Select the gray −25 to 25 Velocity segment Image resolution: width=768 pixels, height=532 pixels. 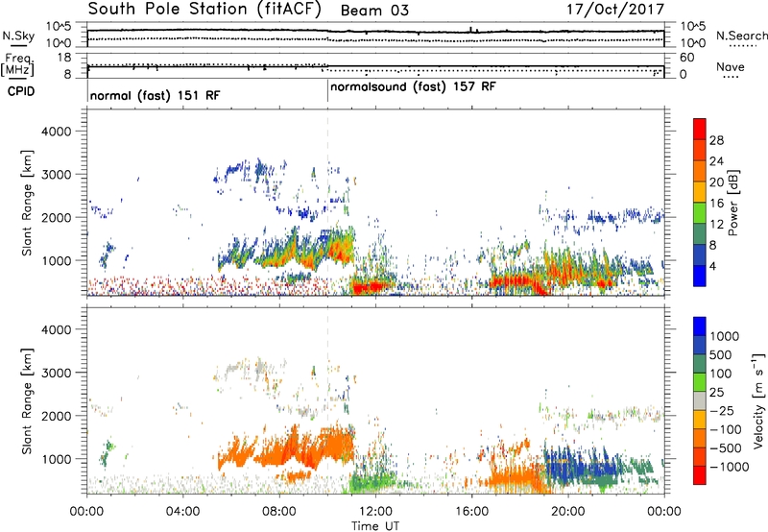(x=700, y=400)
